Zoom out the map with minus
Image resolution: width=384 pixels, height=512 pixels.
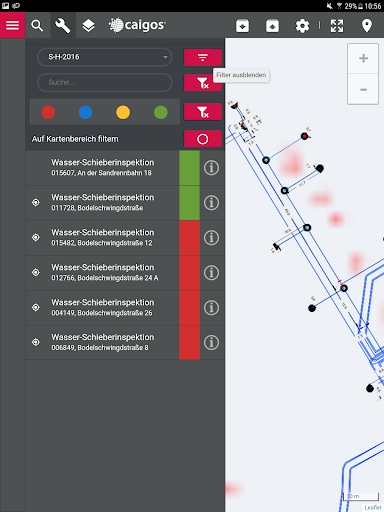363,89
